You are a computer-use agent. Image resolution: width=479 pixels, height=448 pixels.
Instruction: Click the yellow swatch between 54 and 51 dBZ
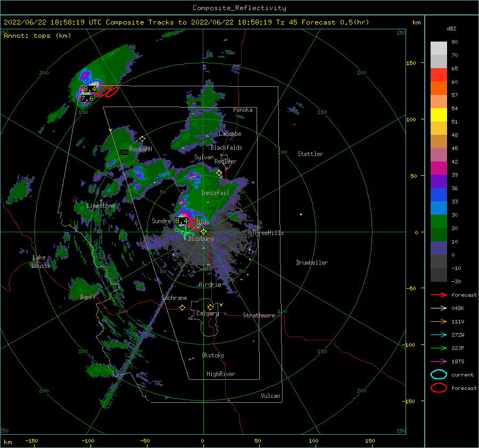point(439,115)
